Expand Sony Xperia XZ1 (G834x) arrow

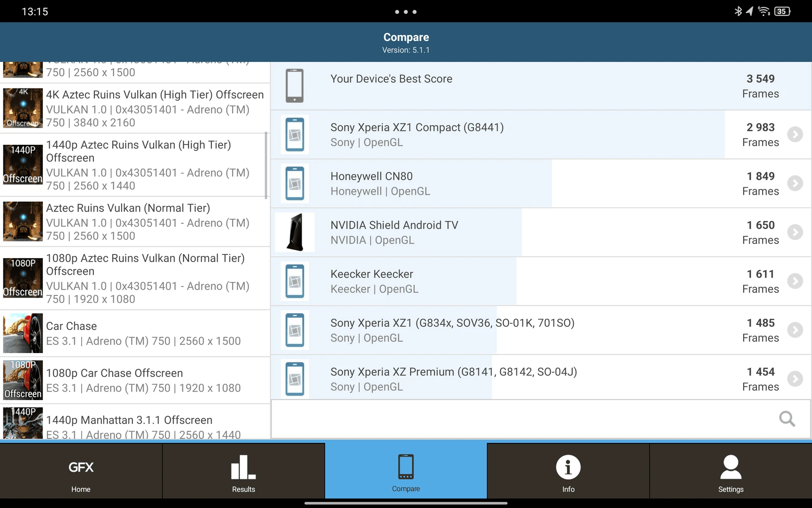[x=795, y=330]
